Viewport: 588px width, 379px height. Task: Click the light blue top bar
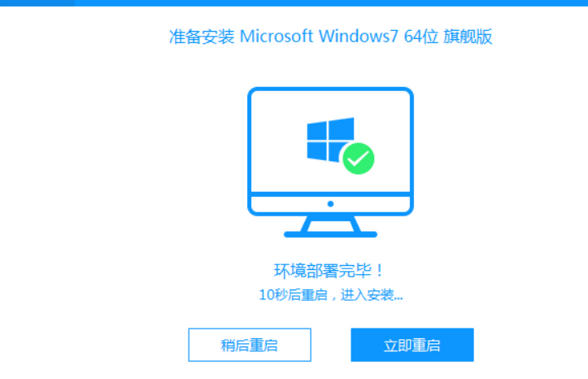pyautogui.click(x=331, y=3)
